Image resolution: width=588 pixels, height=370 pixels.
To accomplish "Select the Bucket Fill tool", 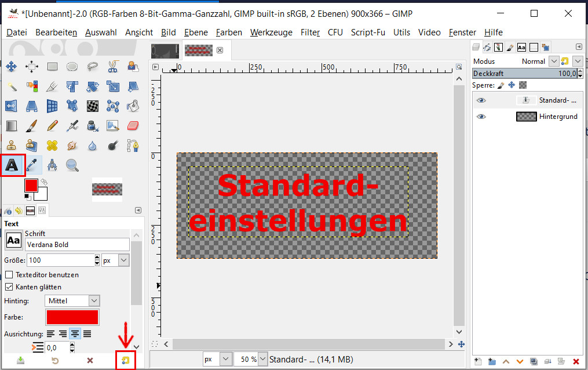I will [133, 106].
